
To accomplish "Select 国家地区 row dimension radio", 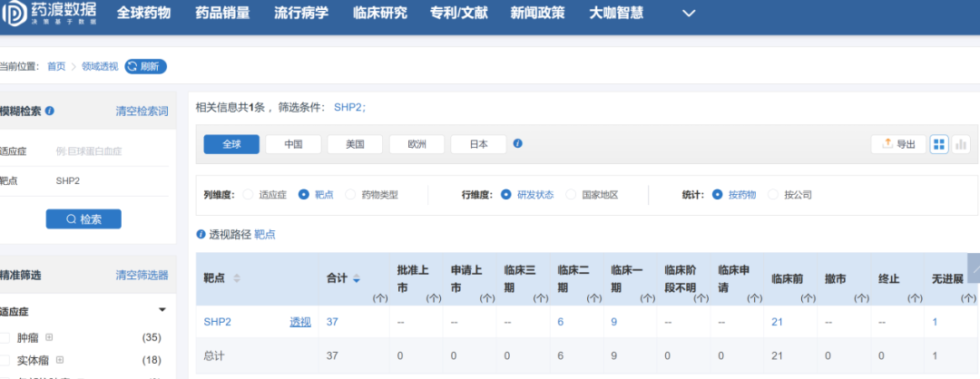I will tap(571, 194).
